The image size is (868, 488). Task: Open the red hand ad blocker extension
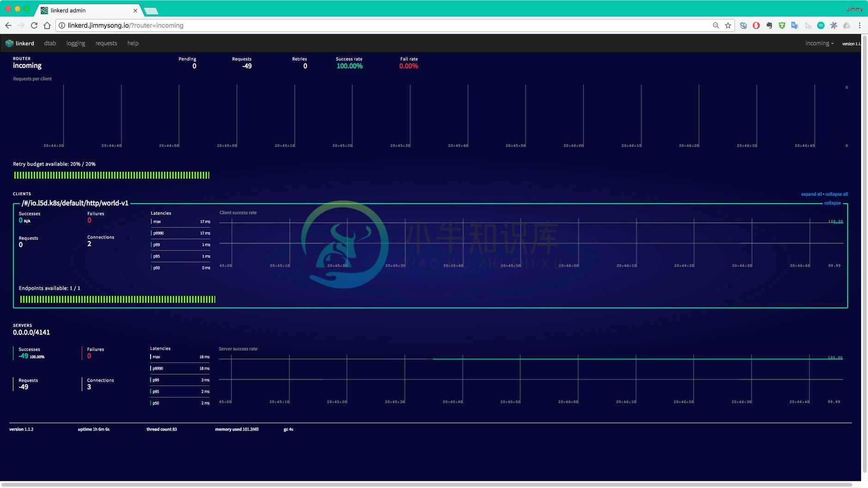(x=756, y=25)
